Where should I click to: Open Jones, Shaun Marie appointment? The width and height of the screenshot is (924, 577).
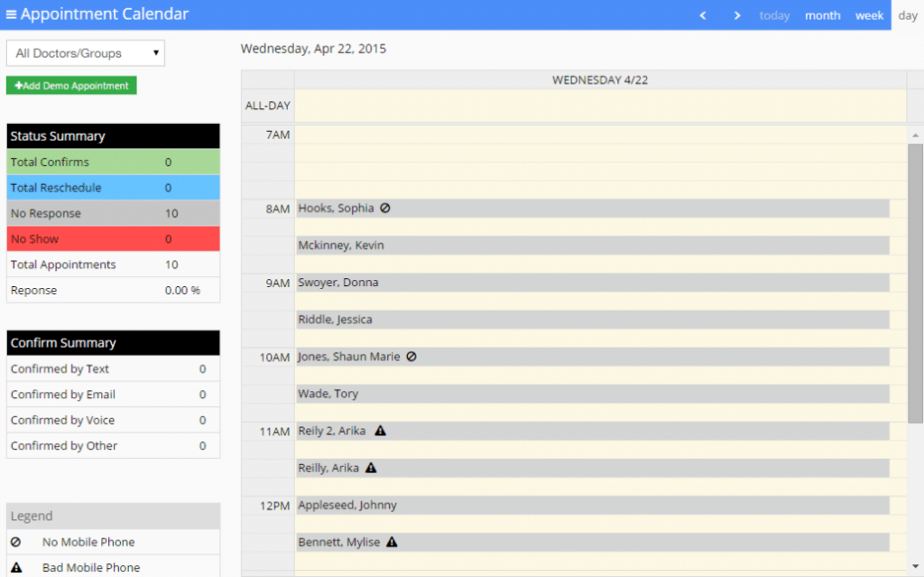click(x=593, y=357)
